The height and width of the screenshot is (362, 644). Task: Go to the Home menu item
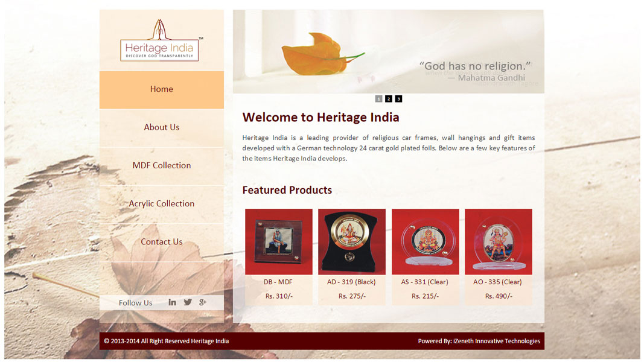(x=161, y=89)
